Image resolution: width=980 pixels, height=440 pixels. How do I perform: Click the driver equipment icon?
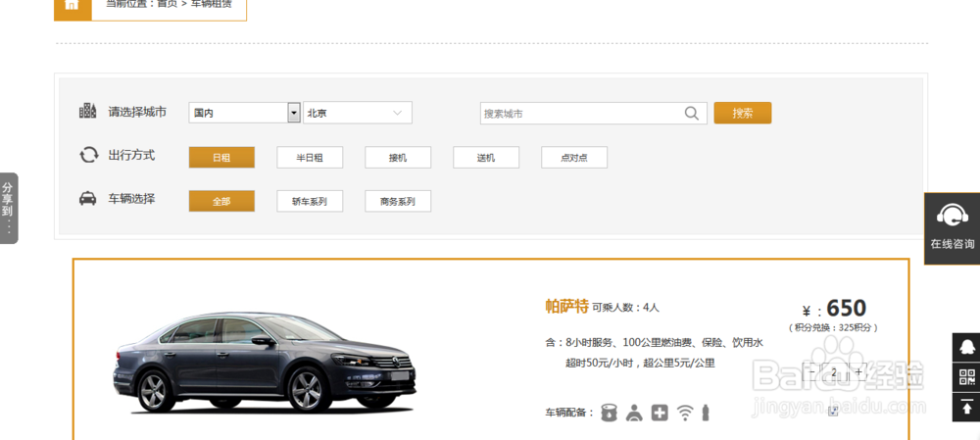(634, 413)
